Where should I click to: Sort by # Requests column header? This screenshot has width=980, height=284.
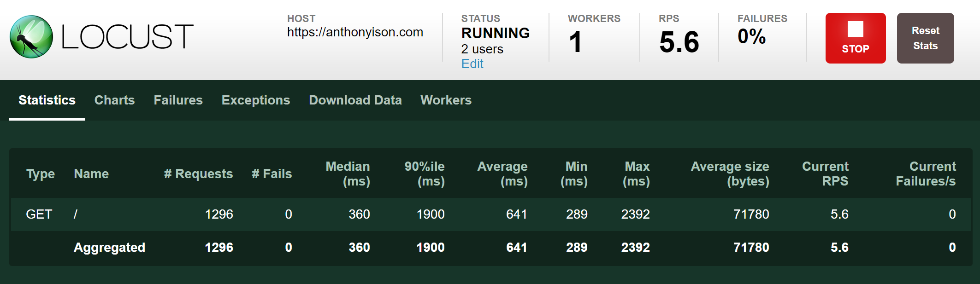(x=198, y=174)
